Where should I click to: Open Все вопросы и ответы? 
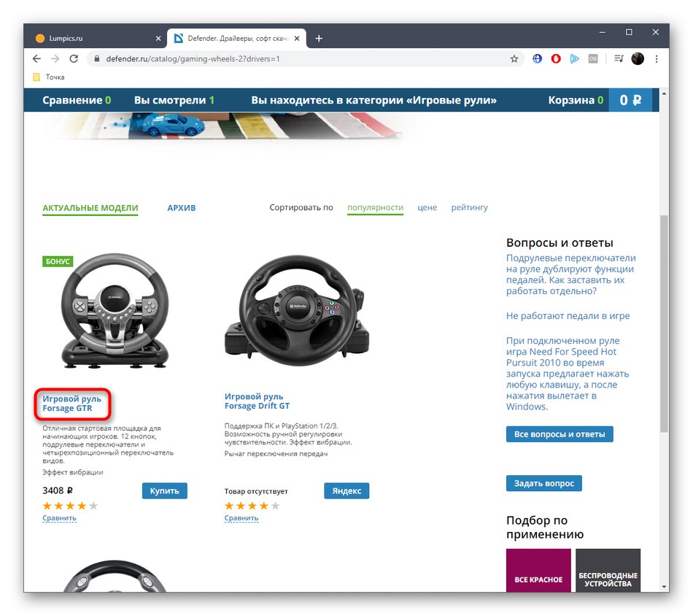[559, 434]
